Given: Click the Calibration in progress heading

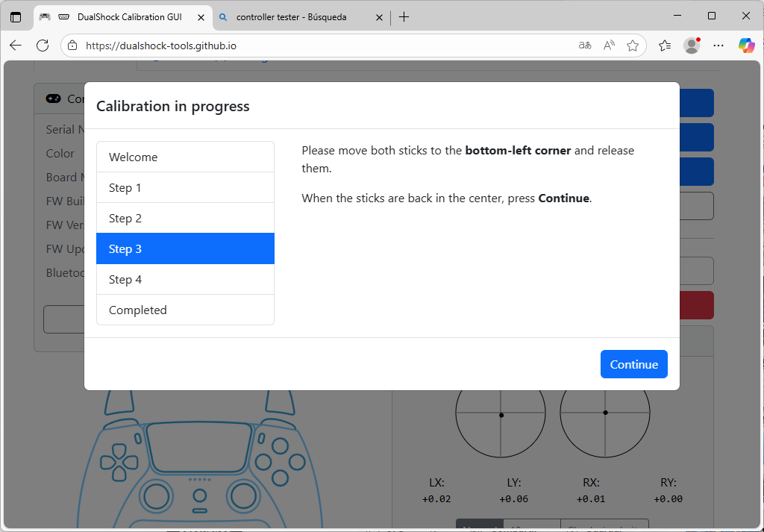Looking at the screenshot, I should (173, 106).
